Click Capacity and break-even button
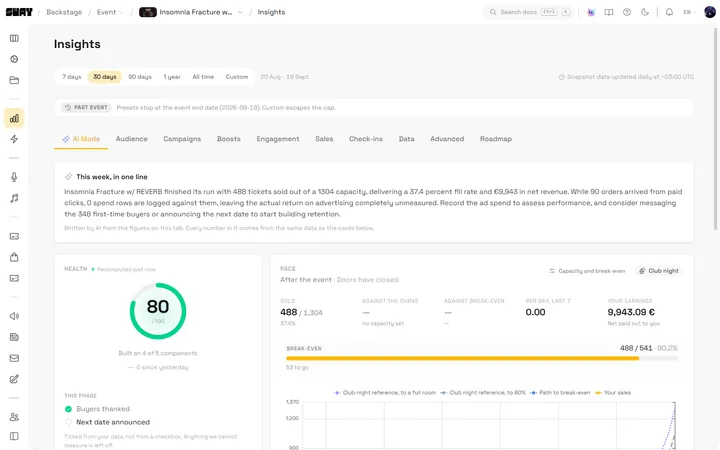Screen dimensions: 720x450 [x=587, y=271]
